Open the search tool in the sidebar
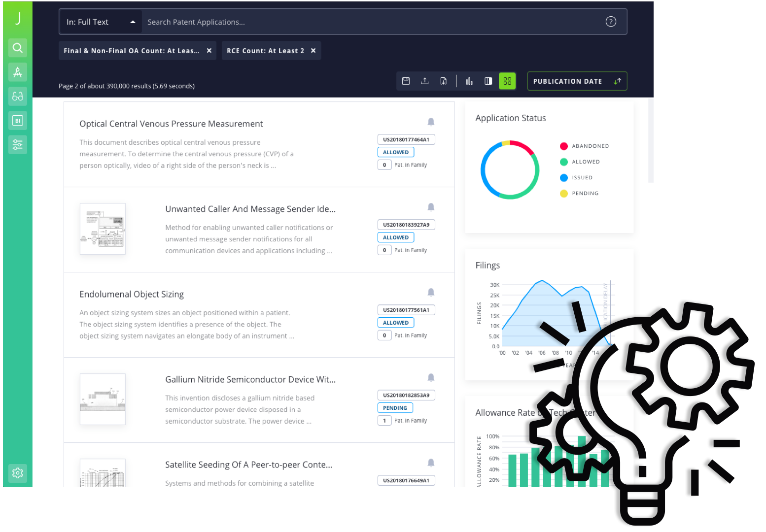The width and height of the screenshot is (766, 532). pos(18,48)
